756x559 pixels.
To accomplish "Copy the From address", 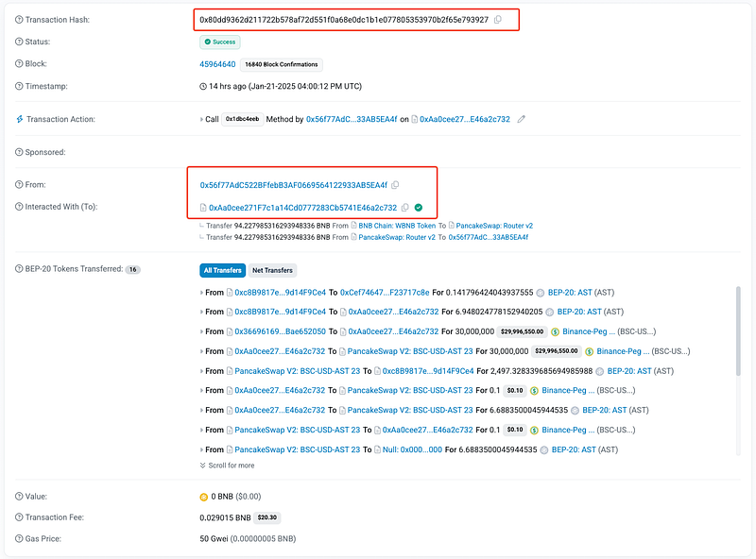I will pos(395,185).
